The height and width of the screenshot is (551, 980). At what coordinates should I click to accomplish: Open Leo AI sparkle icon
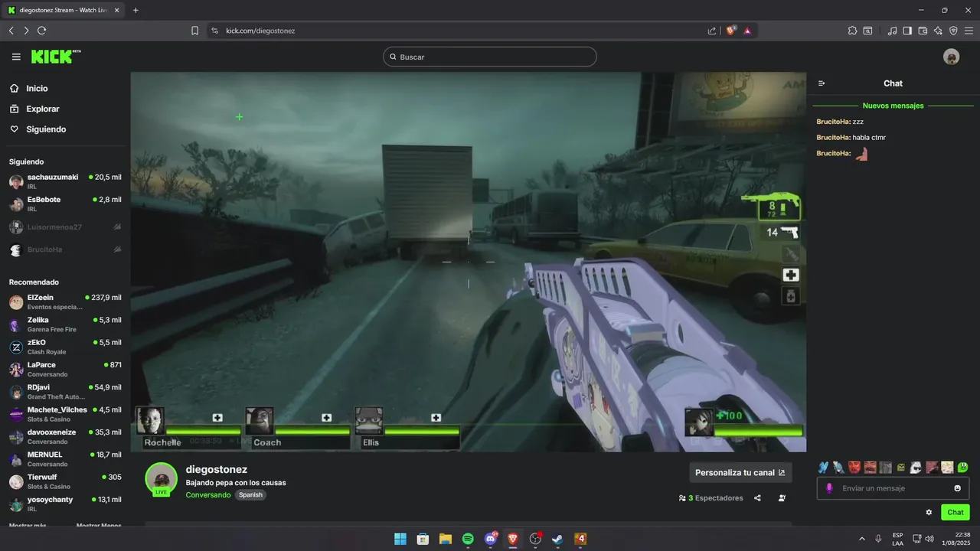pos(938,31)
